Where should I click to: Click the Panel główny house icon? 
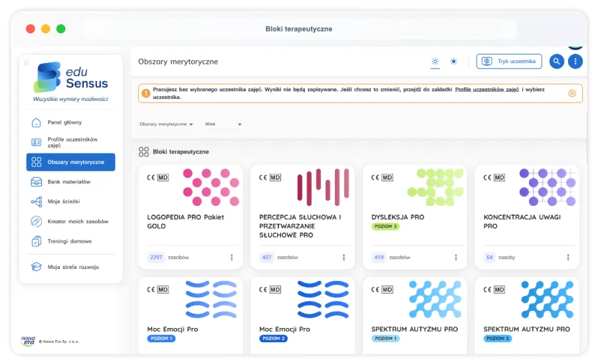point(37,122)
